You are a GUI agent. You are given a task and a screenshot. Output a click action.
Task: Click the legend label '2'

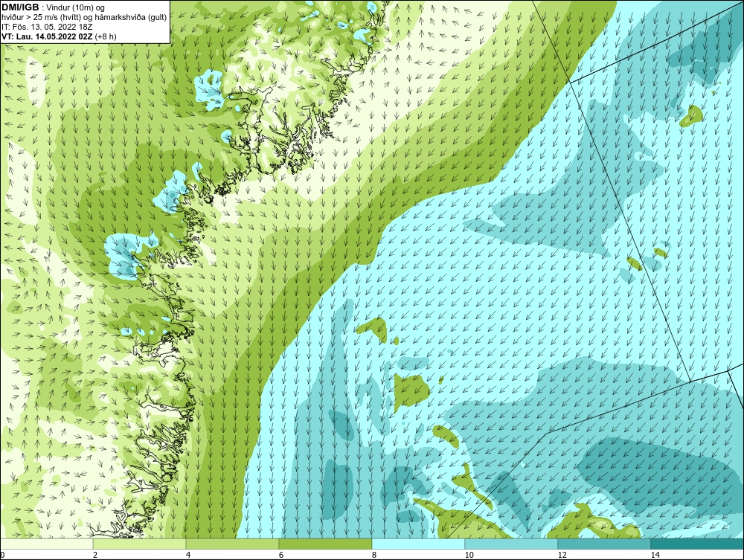[95, 555]
